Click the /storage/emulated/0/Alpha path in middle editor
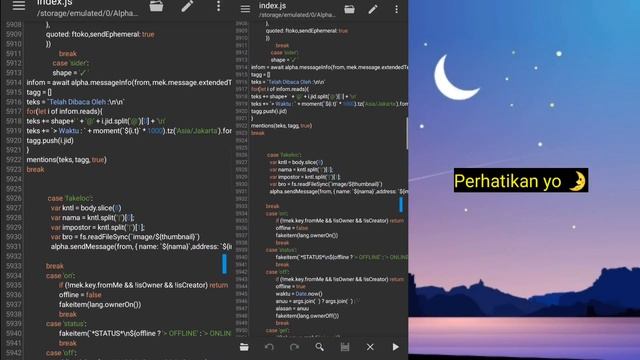The width and height of the screenshot is (640, 360). pyautogui.click(x=297, y=15)
